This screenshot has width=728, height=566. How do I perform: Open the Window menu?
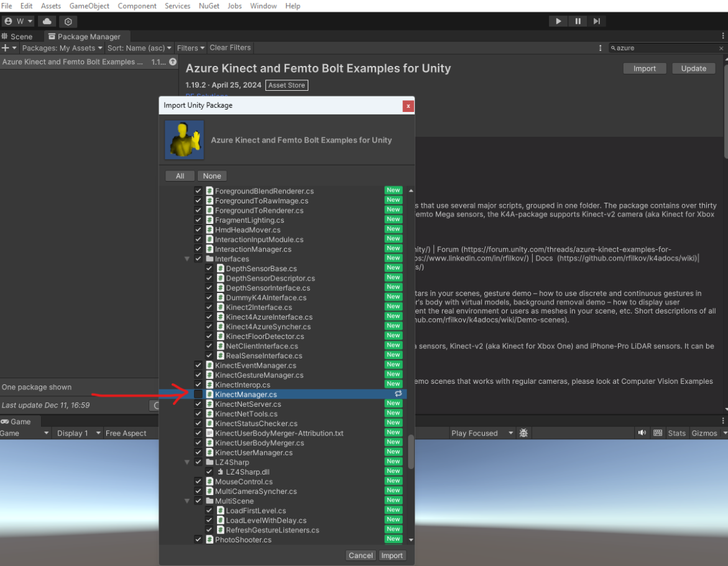tap(263, 6)
